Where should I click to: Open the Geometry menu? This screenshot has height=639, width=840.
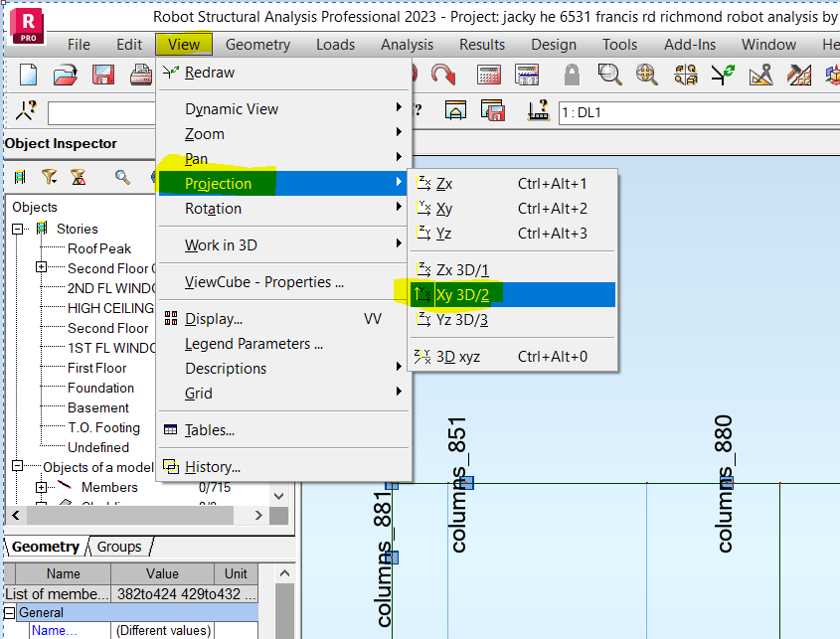pyautogui.click(x=257, y=44)
